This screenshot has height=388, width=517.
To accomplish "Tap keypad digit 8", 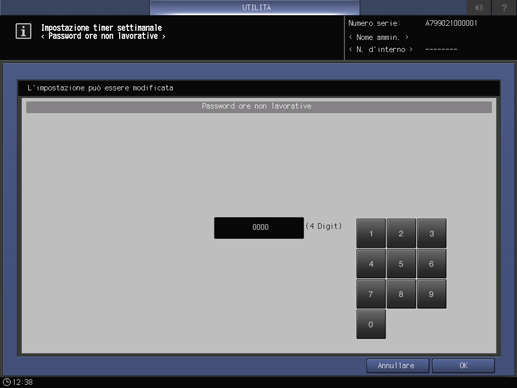I will (x=401, y=294).
